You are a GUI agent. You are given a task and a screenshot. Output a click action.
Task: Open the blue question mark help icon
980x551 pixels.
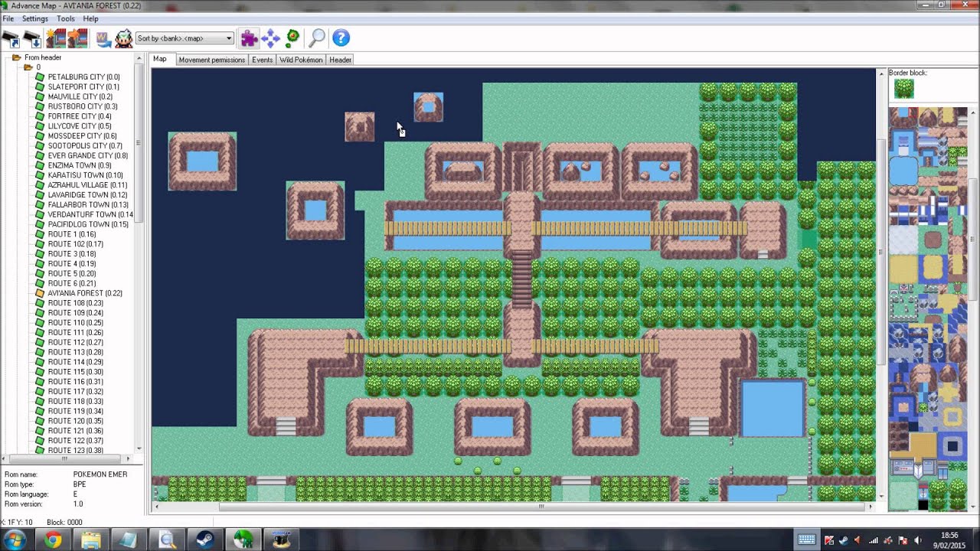click(341, 37)
